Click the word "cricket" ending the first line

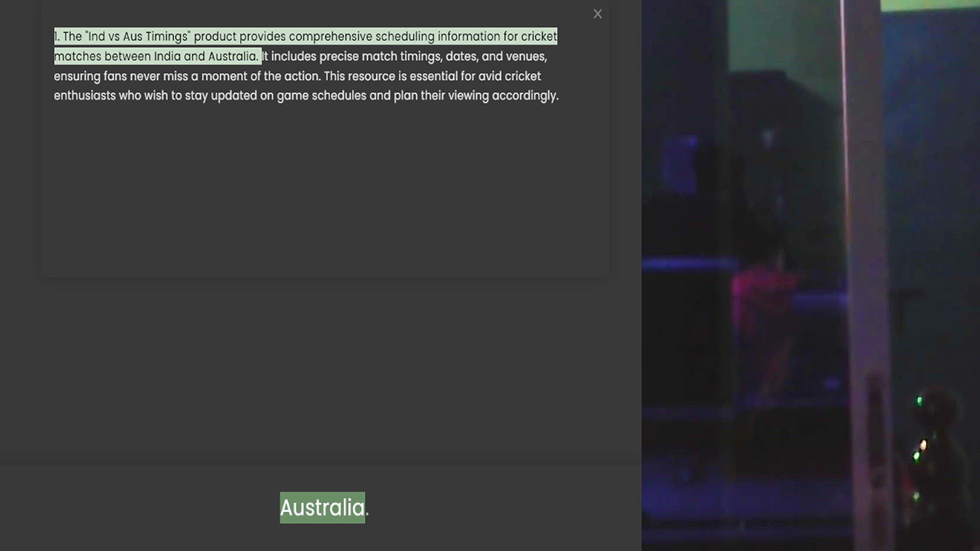tap(538, 37)
